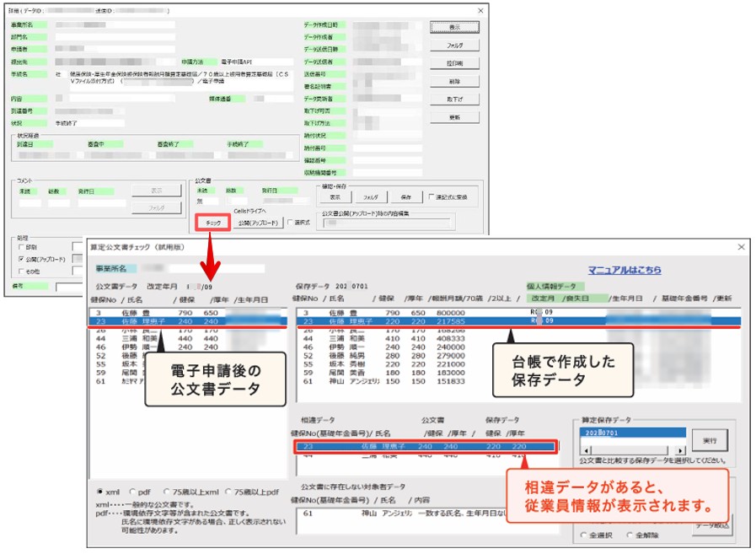This screenshot has width=756, height=554.
Task: Click the 取下げ button
Action: click(x=454, y=99)
